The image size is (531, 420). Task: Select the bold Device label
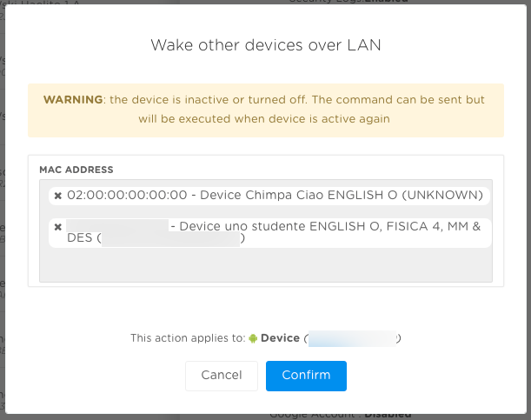coord(280,338)
